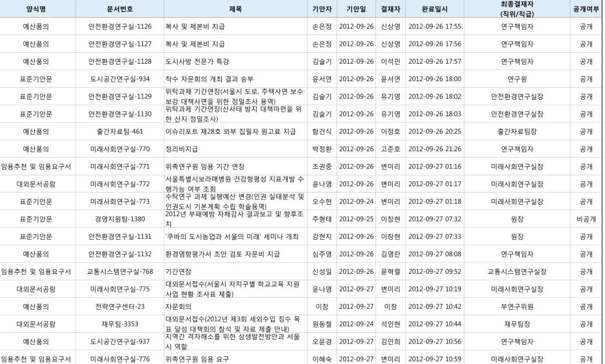Click the 기안자 column header

click(322, 9)
